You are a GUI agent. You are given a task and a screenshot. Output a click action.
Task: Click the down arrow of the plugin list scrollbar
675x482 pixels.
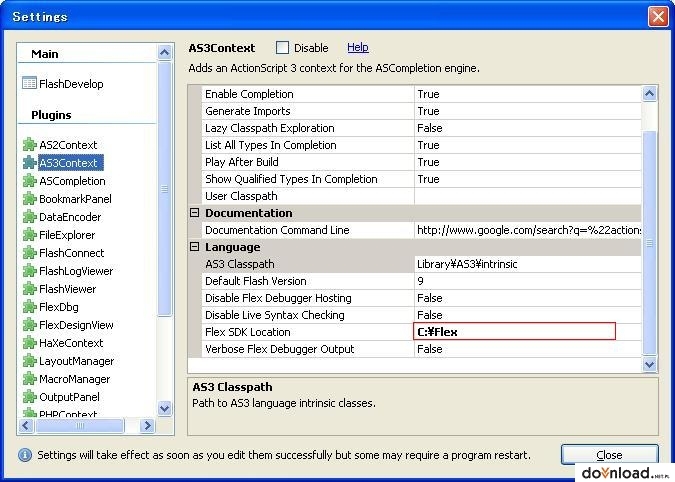164,408
